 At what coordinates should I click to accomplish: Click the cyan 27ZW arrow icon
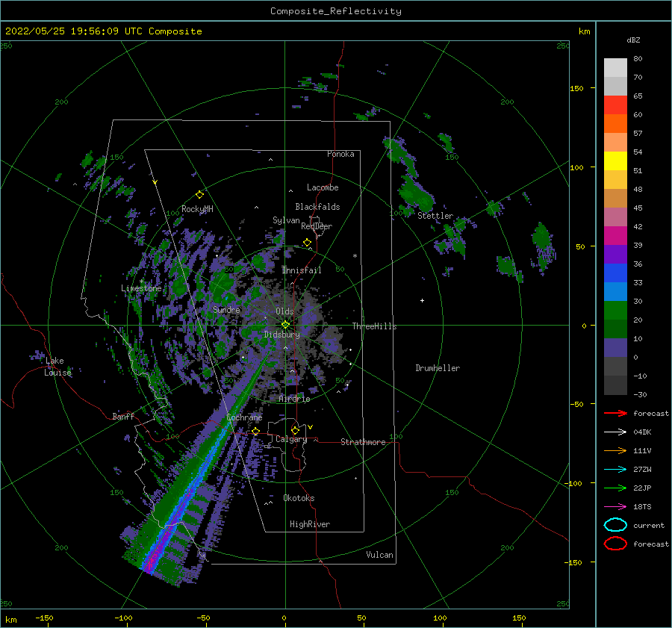615,470
